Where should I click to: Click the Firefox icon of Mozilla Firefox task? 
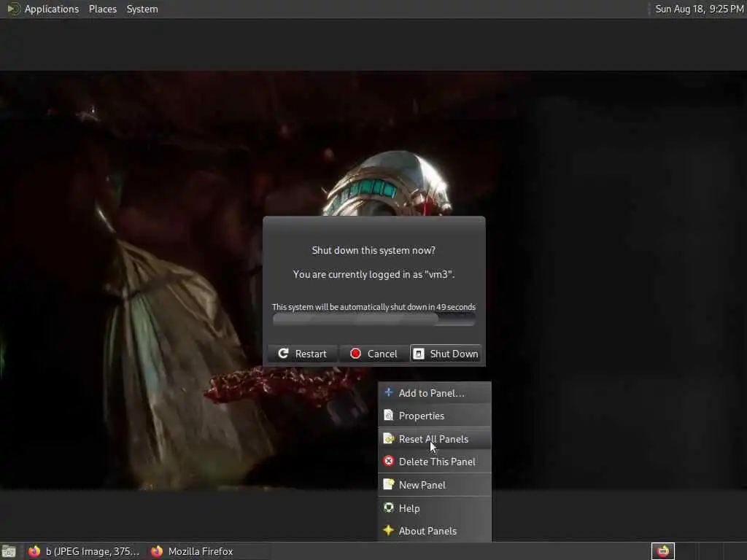coord(157,551)
